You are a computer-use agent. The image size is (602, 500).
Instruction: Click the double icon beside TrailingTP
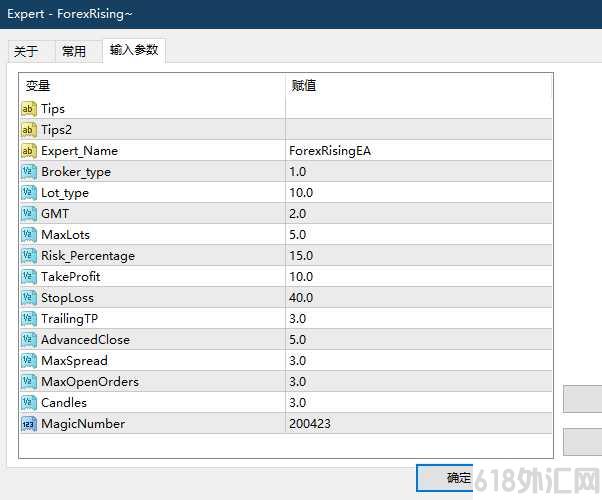coord(29,319)
